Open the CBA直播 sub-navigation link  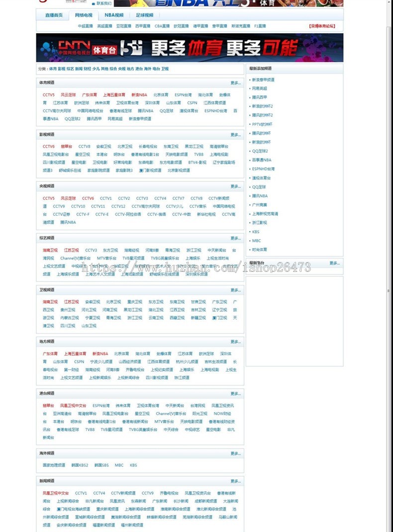(162, 26)
